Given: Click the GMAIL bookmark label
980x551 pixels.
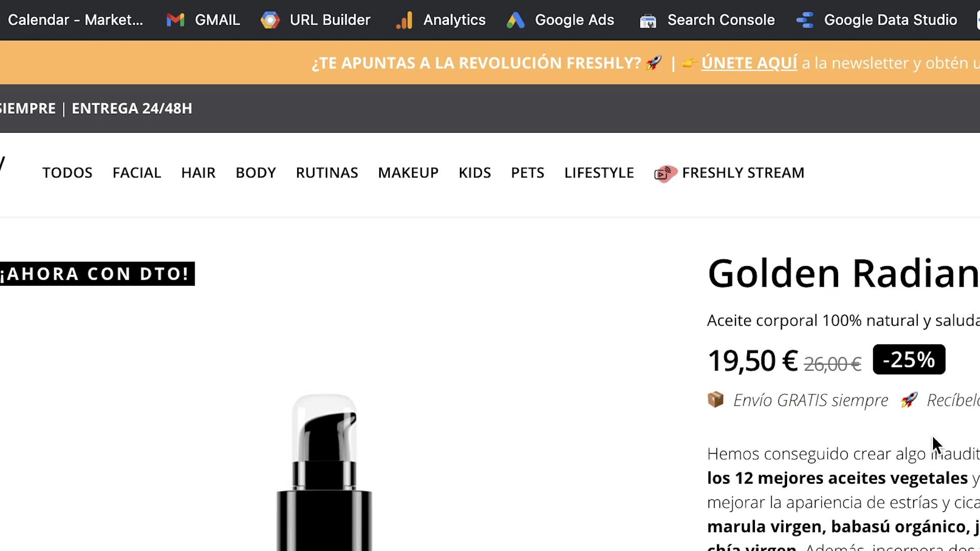Looking at the screenshot, I should [217, 20].
